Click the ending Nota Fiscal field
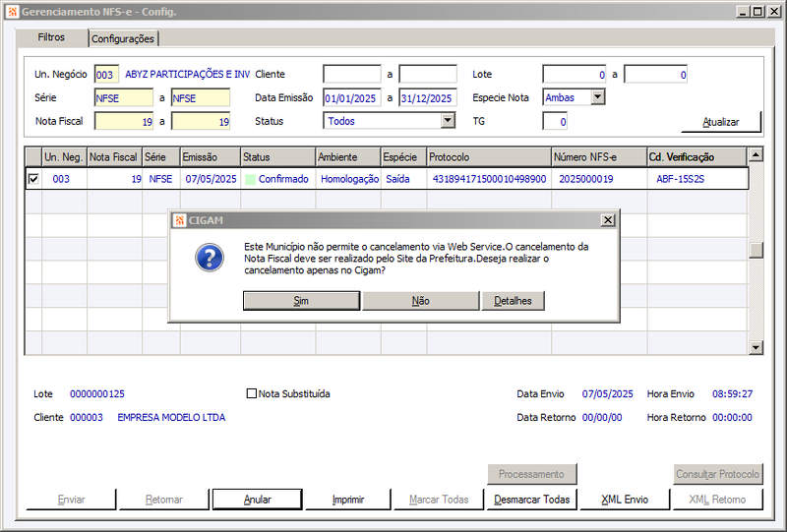The image size is (787, 532). (201, 121)
